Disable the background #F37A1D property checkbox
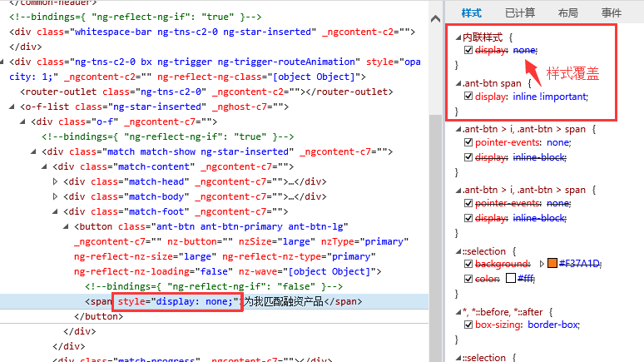The height and width of the screenshot is (362, 644). pyautogui.click(x=468, y=263)
